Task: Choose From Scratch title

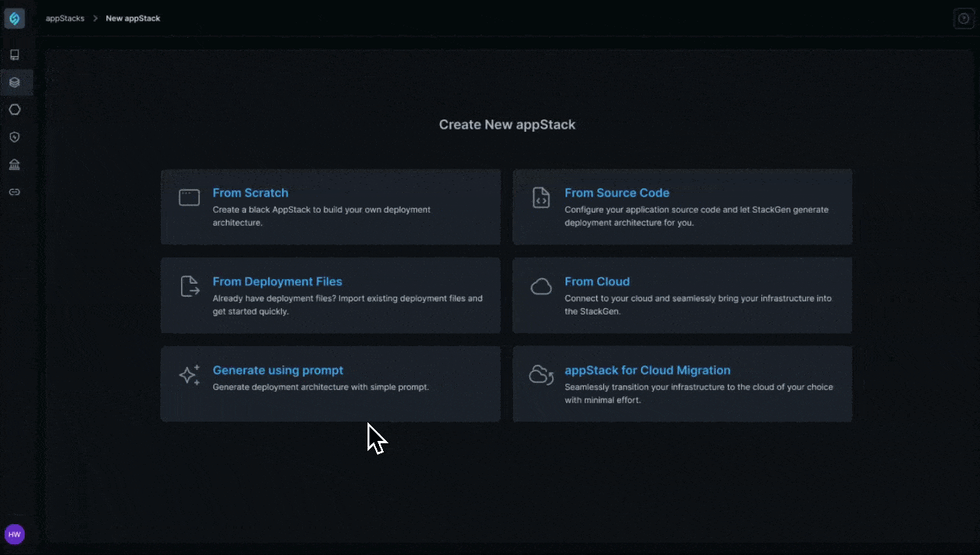Action: pyautogui.click(x=250, y=193)
